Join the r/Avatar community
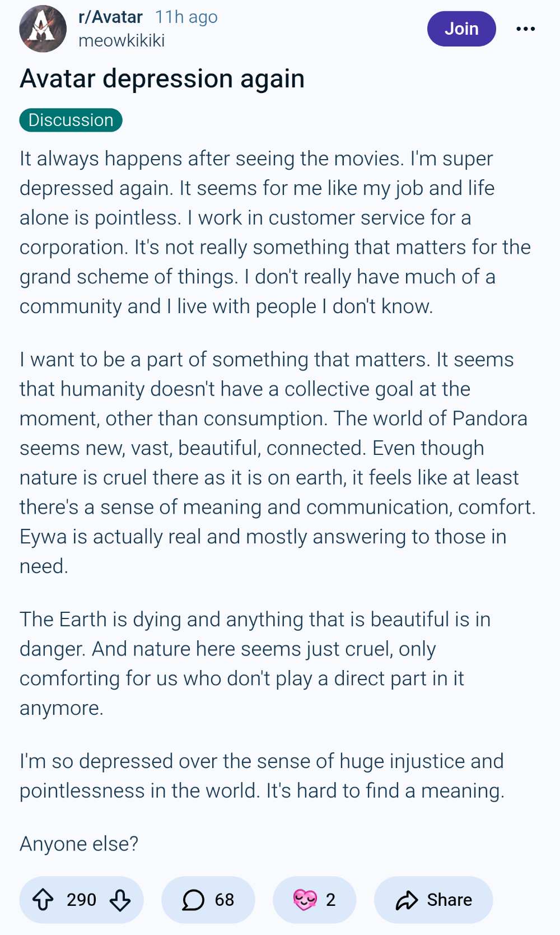Image resolution: width=560 pixels, height=935 pixels. pyautogui.click(x=461, y=29)
